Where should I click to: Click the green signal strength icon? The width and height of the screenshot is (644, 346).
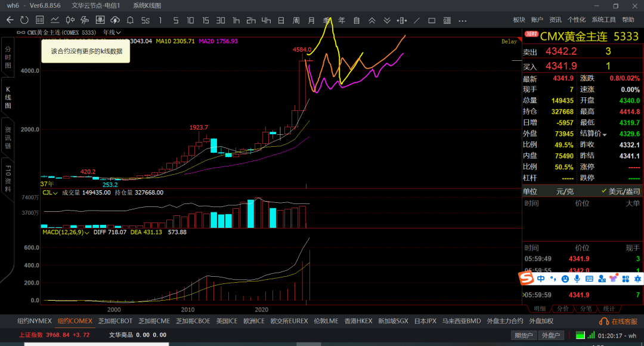coord(591,335)
